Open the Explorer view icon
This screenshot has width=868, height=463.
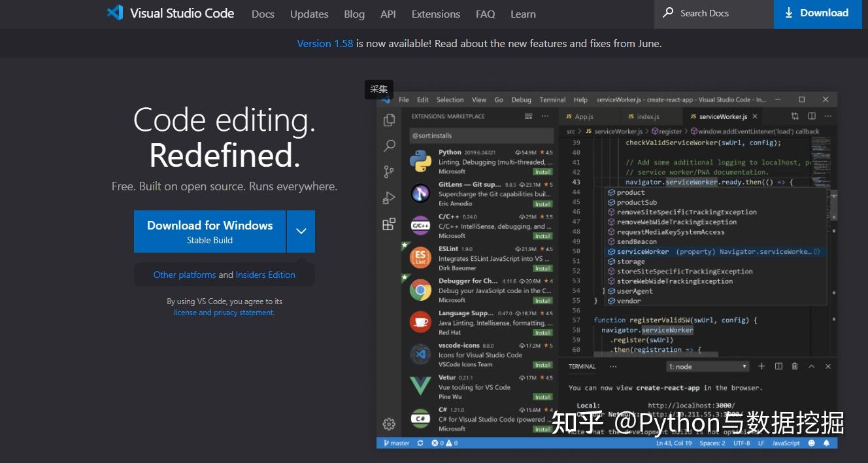389,120
